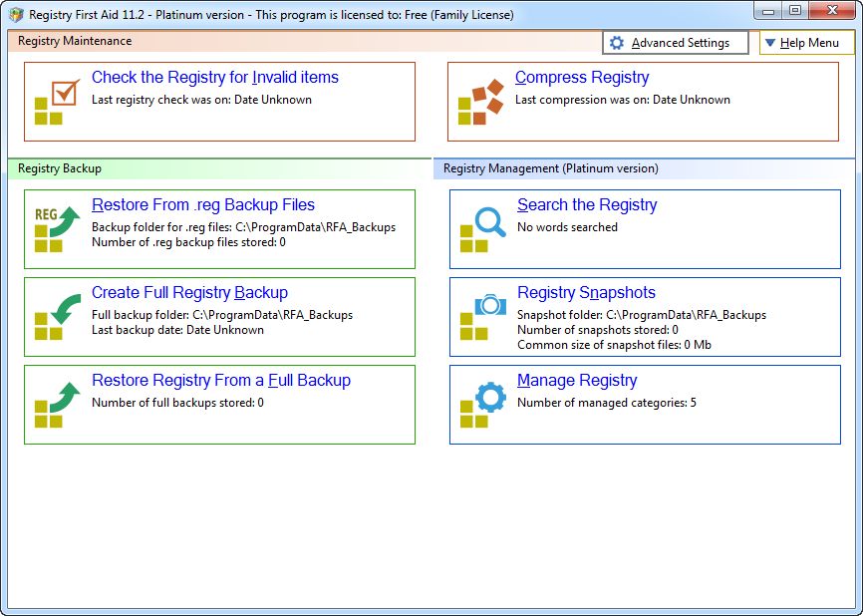Click the 'Snapshot folder' path text

(x=641, y=315)
